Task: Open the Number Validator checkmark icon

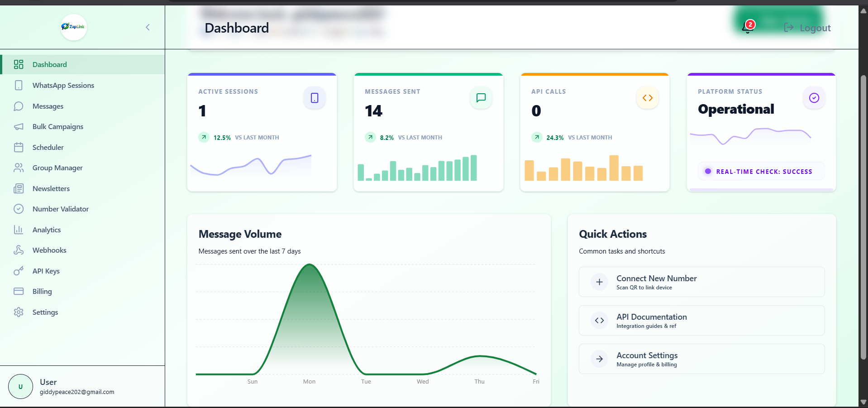Action: pos(19,209)
